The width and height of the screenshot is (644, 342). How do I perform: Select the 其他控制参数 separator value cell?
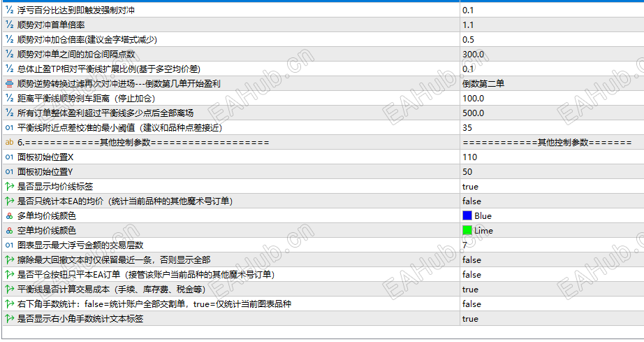547,143
